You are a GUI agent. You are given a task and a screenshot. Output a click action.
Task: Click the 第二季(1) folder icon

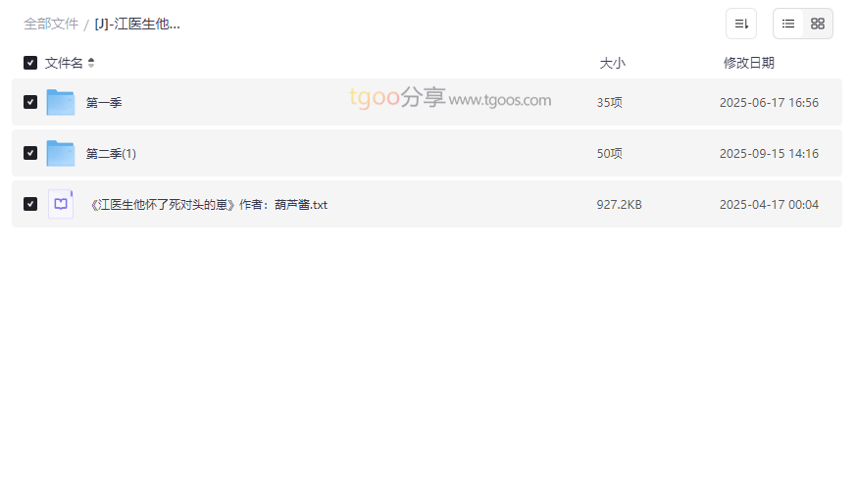click(61, 153)
